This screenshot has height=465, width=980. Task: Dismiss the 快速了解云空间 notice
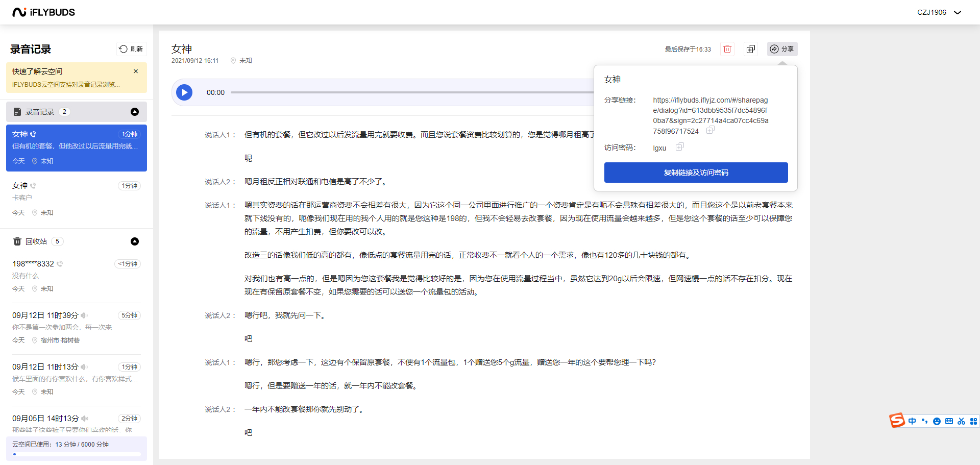(136, 71)
